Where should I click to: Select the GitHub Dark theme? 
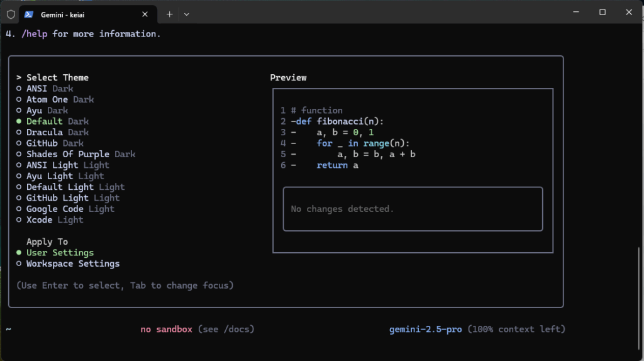(x=50, y=143)
